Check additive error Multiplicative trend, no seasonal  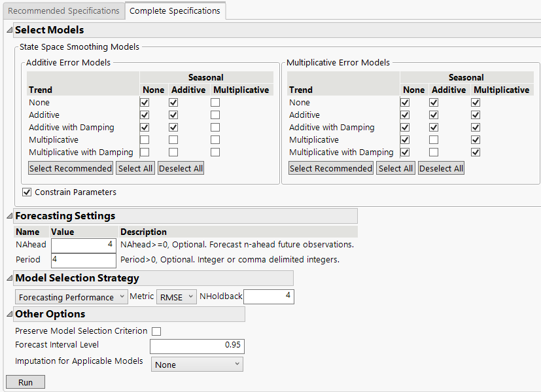point(145,140)
